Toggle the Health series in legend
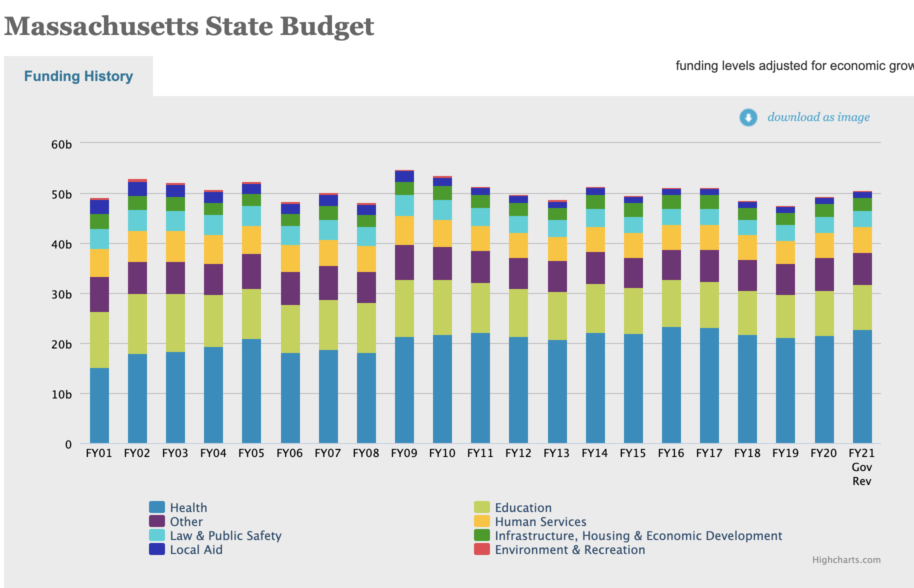Screen dimensions: 914x588 coord(188,507)
